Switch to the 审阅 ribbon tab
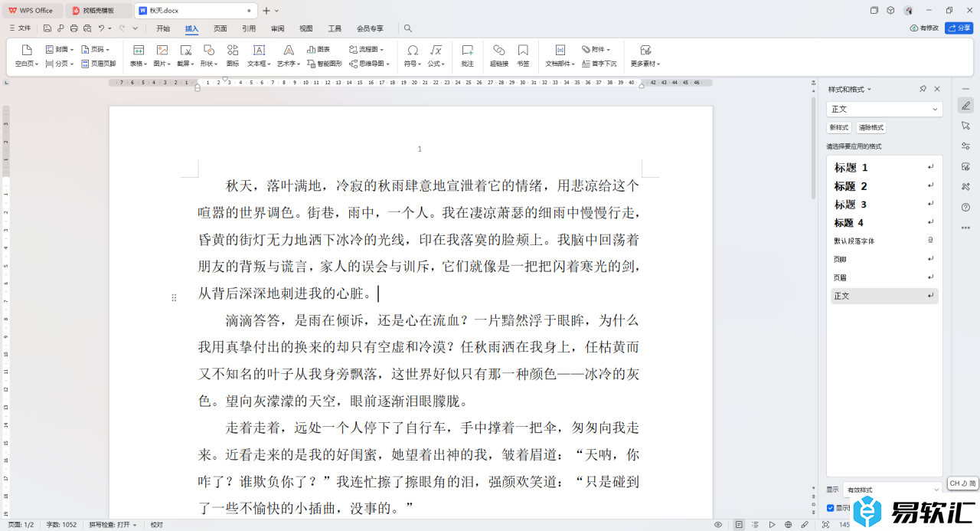This screenshot has width=980, height=531. coord(277,28)
